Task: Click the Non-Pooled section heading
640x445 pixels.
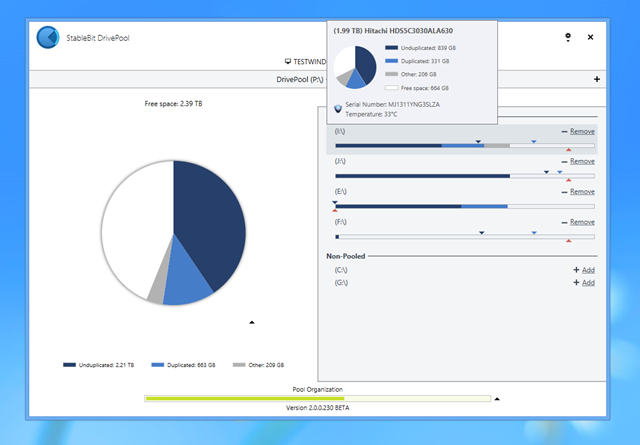Action: 346,256
